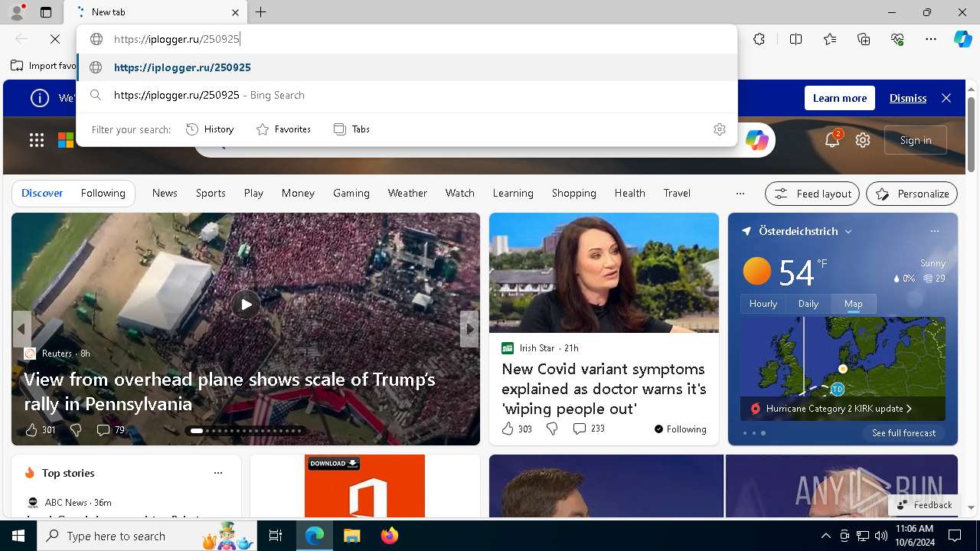Toggle split screen view icon

[x=795, y=39]
